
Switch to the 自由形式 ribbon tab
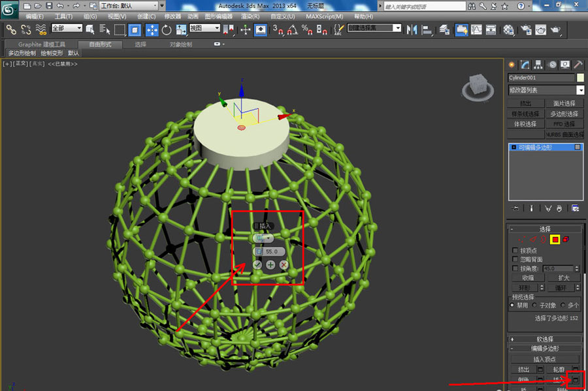pos(100,44)
